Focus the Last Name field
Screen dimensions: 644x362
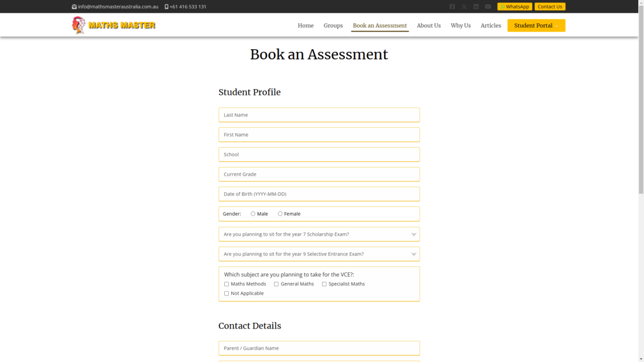(x=319, y=115)
